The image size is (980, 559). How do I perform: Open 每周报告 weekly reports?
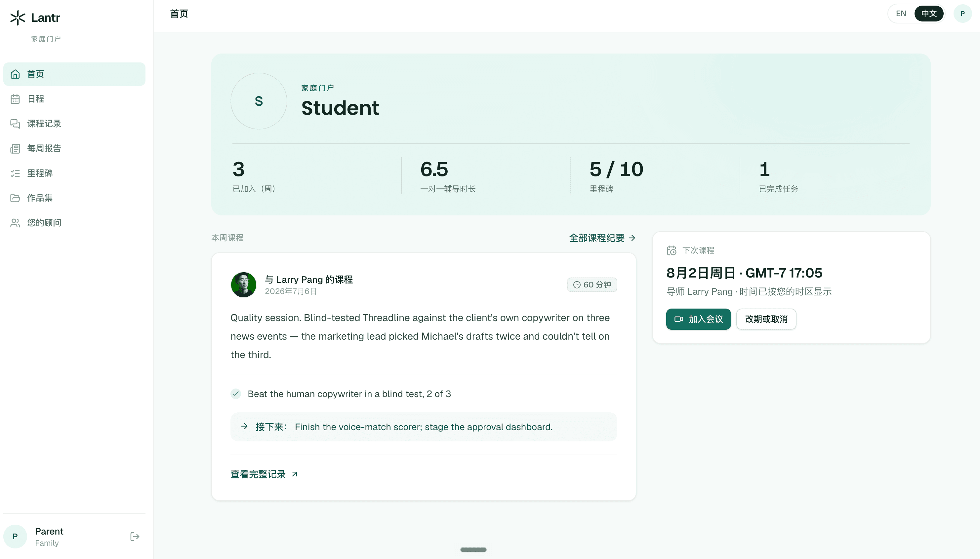[74, 149]
